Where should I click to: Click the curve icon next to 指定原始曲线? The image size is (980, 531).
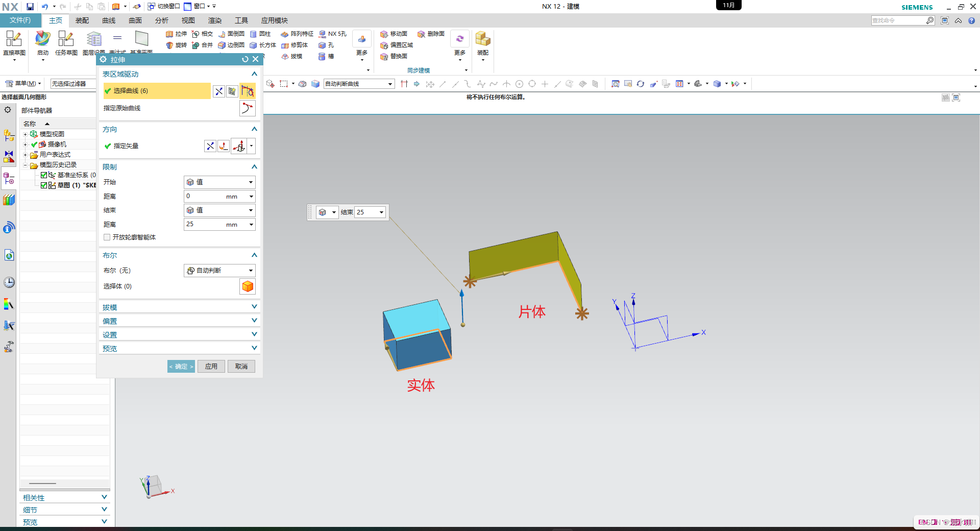(247, 108)
